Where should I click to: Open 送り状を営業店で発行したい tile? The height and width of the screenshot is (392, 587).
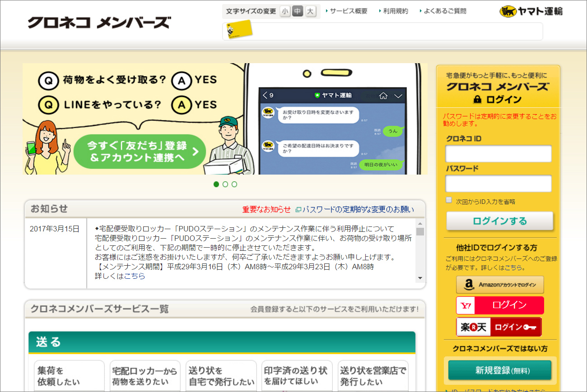coord(373,376)
